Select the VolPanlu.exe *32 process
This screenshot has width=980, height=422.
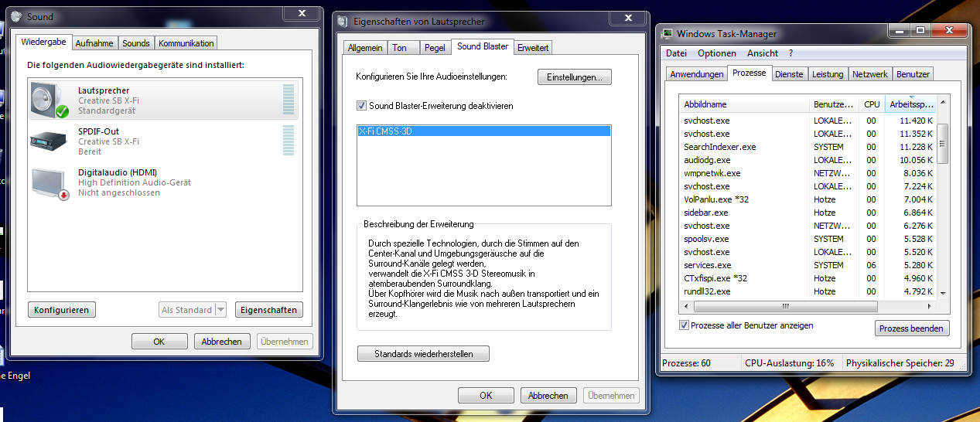[808, 199]
